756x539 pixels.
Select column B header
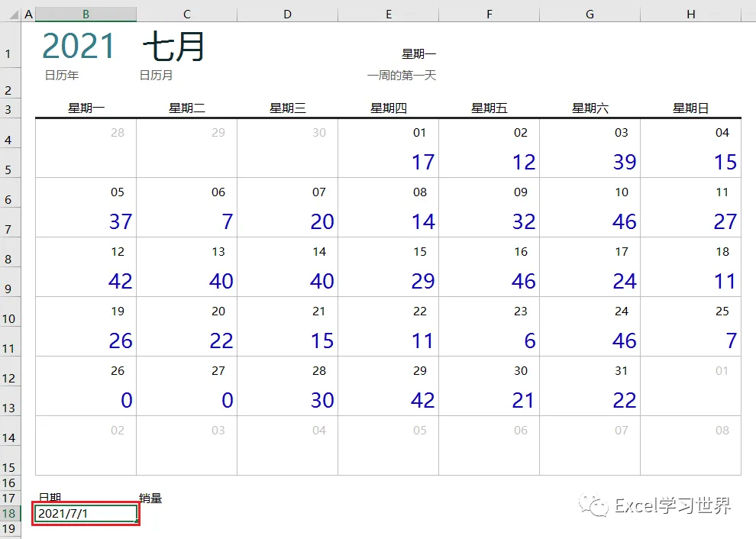(86, 15)
